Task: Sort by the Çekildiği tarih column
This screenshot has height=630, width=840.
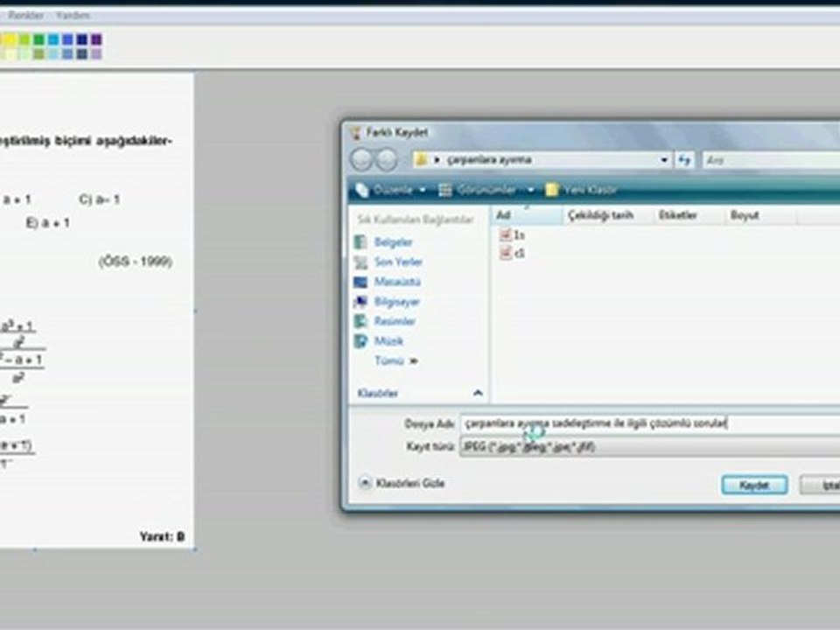Action: point(608,215)
